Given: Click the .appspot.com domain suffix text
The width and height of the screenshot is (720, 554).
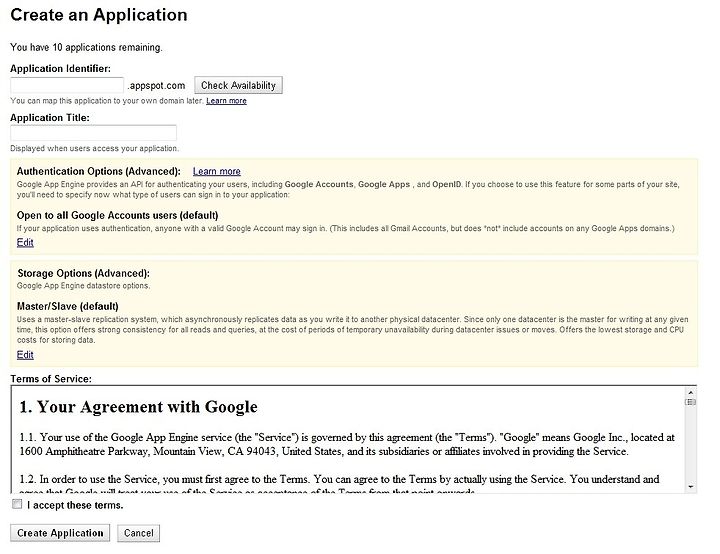Looking at the screenshot, I should tap(157, 85).
